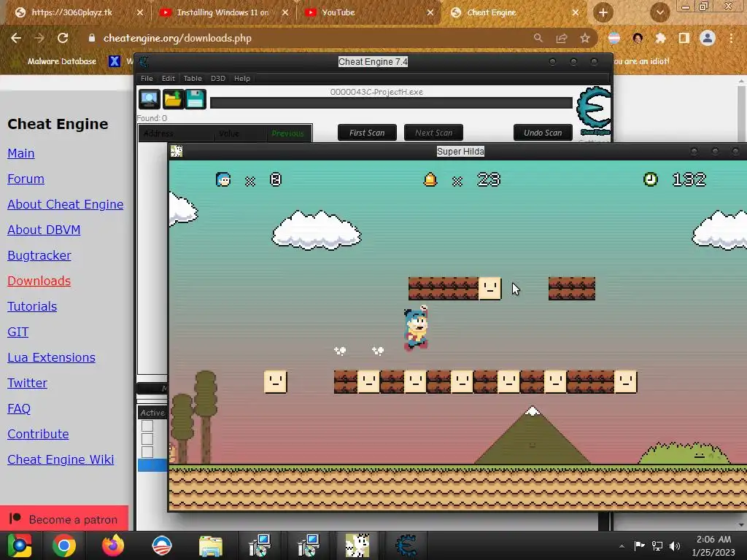The height and width of the screenshot is (560, 747).
Task: Reload the cheatengine.org page
Action: tap(63, 38)
